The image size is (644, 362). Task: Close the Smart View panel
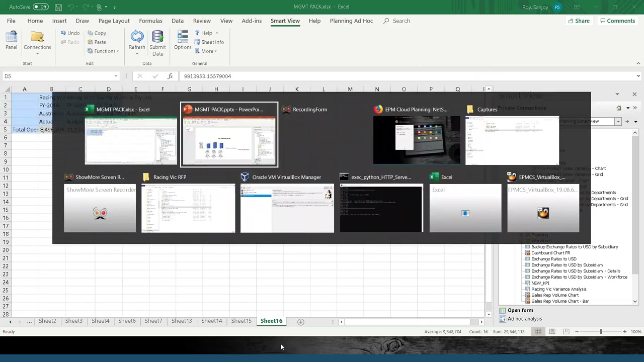(634, 94)
